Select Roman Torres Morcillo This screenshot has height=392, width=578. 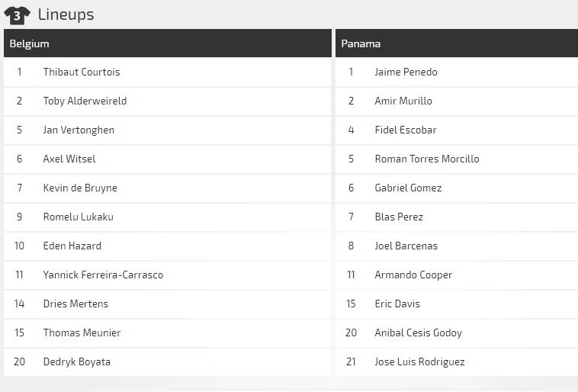[x=427, y=159]
